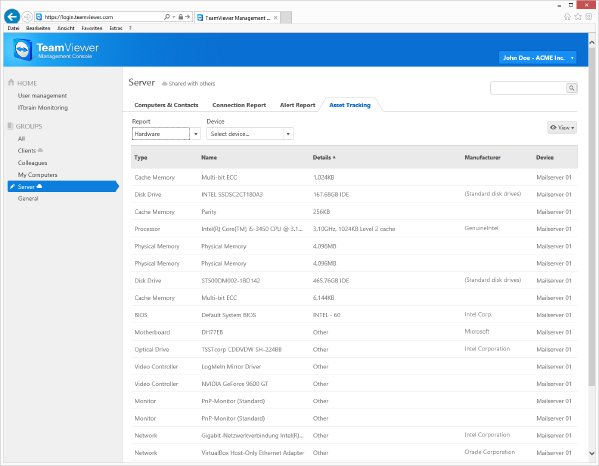Select the All group
Screen dimensions: 599x466
coord(21,138)
